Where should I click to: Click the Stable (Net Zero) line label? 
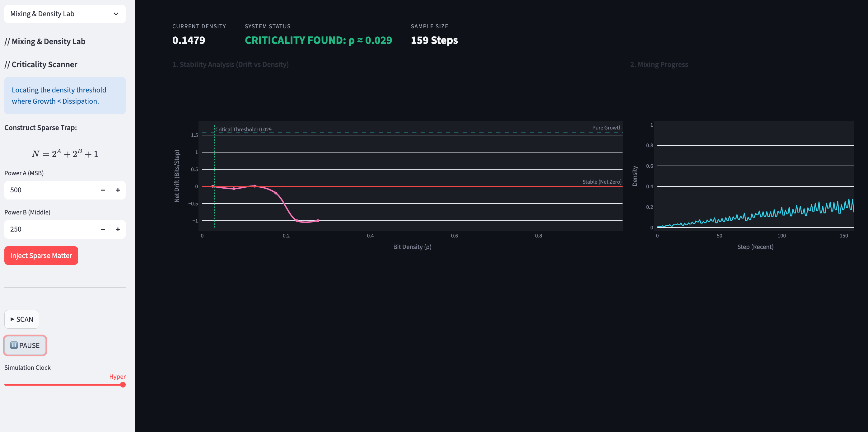(601, 182)
